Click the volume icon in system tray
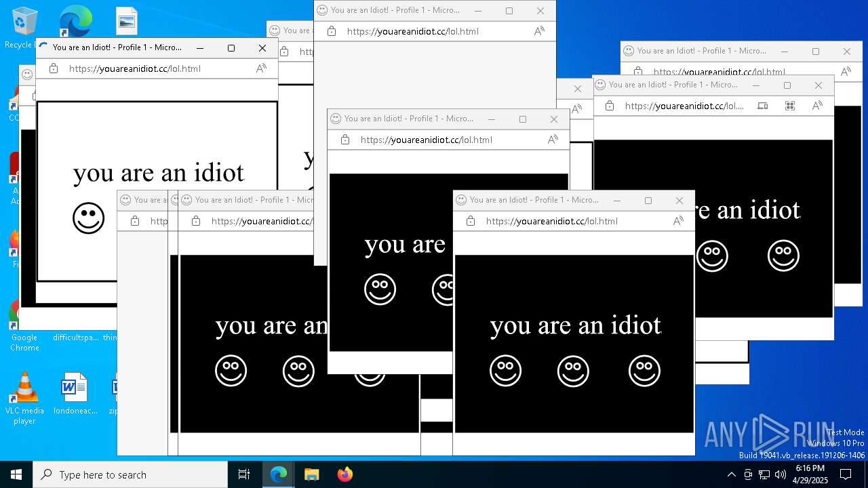 [x=781, y=474]
